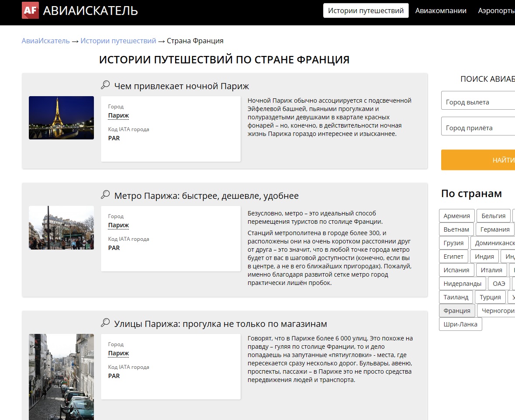
Task: Select the Германия country tag
Action: click(495, 229)
